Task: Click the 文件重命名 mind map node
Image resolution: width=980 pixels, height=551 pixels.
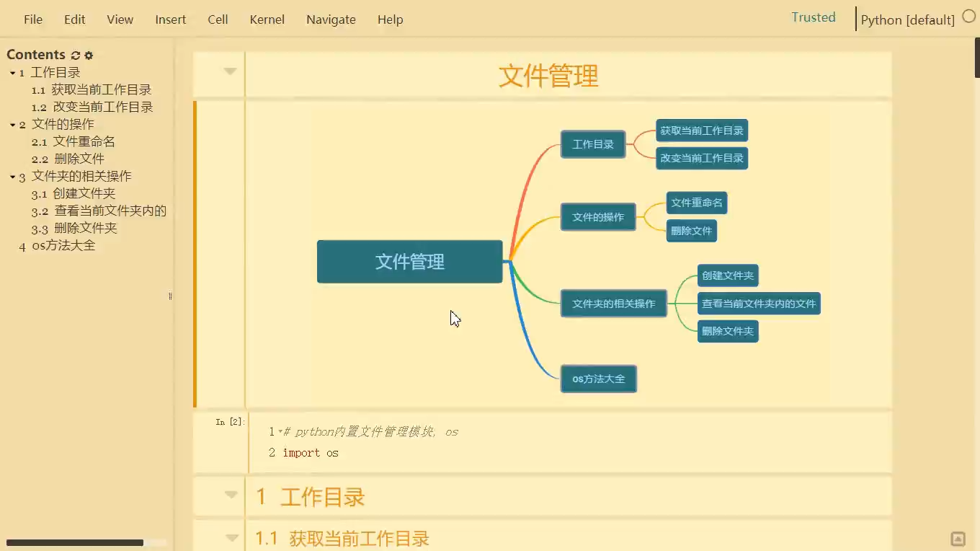Action: coord(697,203)
